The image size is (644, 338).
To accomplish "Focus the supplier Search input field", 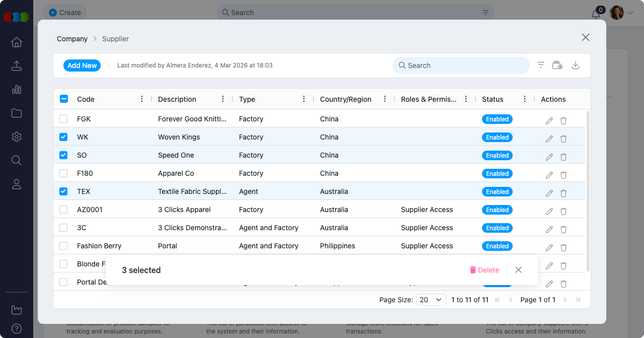I will tap(460, 65).
